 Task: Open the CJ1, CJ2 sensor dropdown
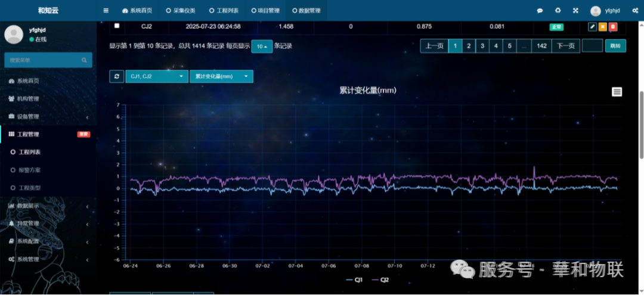156,76
